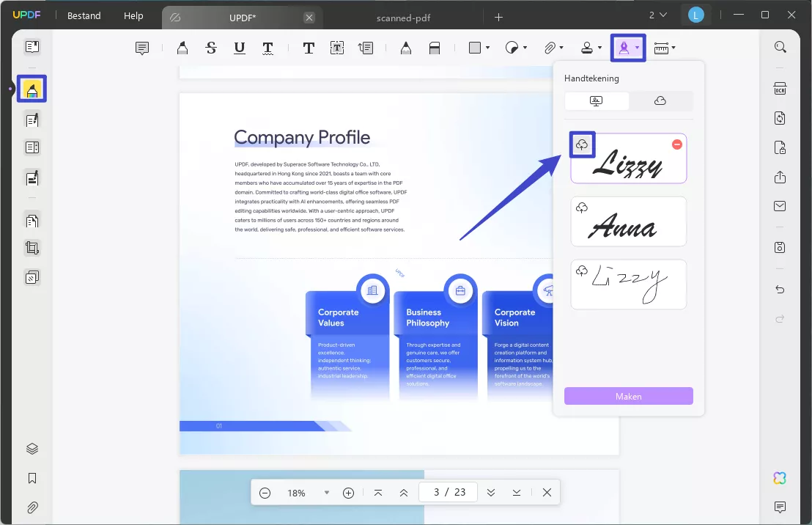Zoom in with the plus button

(x=349, y=493)
